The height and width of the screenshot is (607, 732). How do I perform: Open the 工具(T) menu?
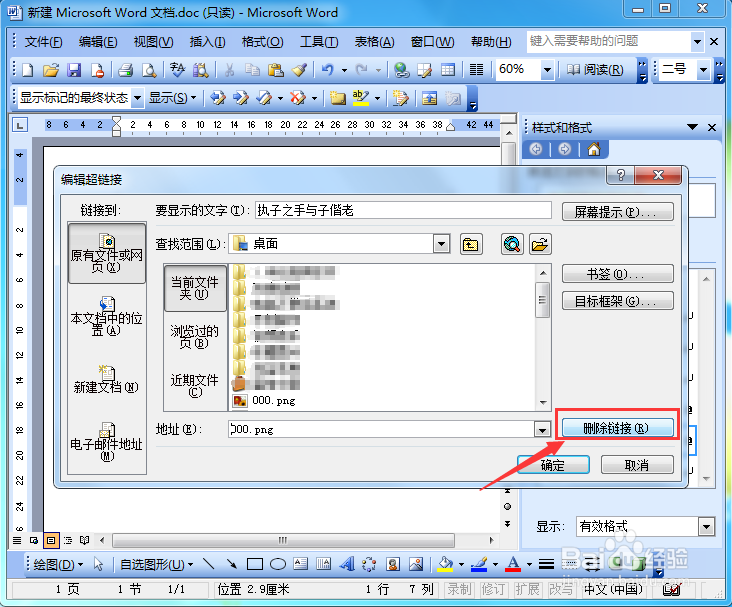318,42
